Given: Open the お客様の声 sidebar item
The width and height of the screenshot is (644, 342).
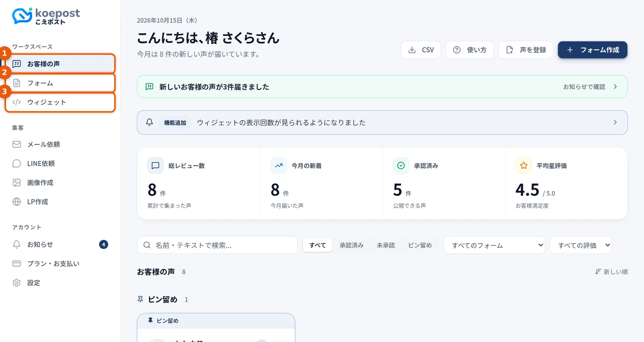Looking at the screenshot, I should pyautogui.click(x=60, y=64).
